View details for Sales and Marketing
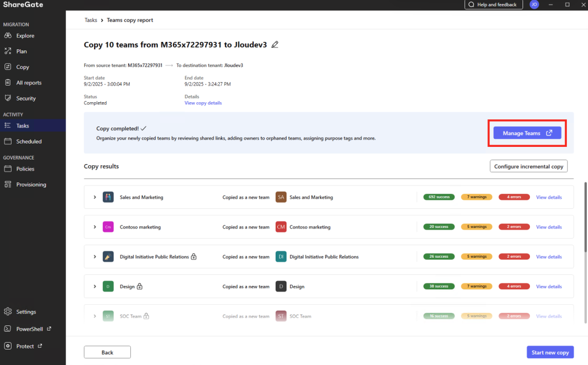Image resolution: width=588 pixels, height=365 pixels. click(x=548, y=197)
